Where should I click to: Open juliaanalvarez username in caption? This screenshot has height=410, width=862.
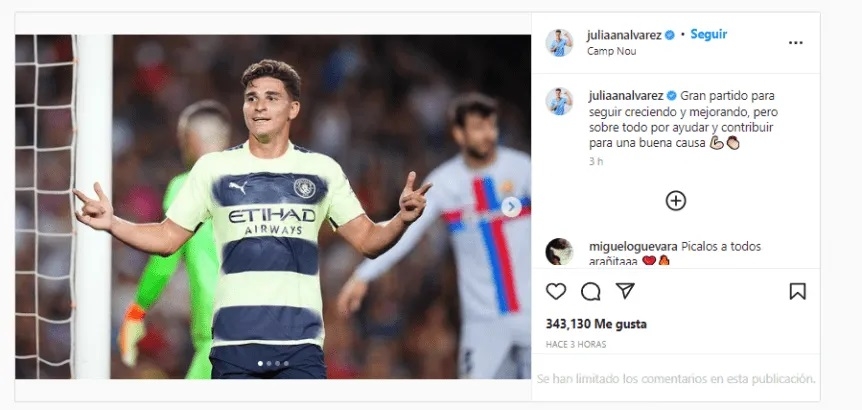[x=626, y=96]
